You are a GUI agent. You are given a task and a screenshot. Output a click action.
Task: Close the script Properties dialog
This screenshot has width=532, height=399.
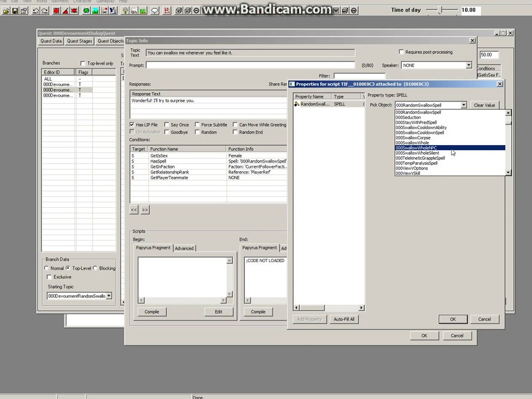coord(500,84)
